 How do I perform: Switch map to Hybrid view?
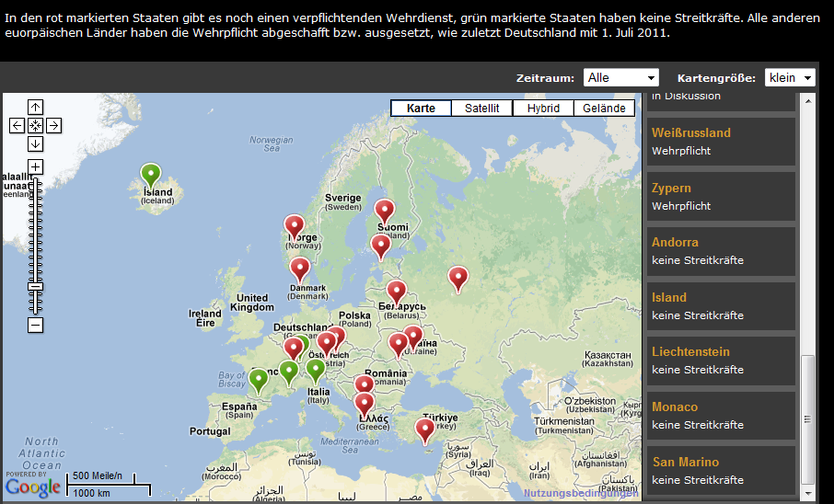[x=543, y=109]
